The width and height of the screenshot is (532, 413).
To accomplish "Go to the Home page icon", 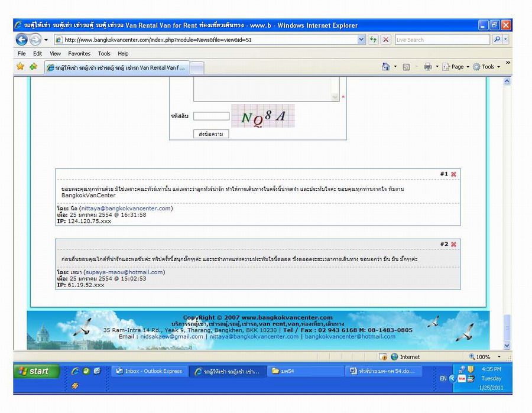I will point(386,67).
